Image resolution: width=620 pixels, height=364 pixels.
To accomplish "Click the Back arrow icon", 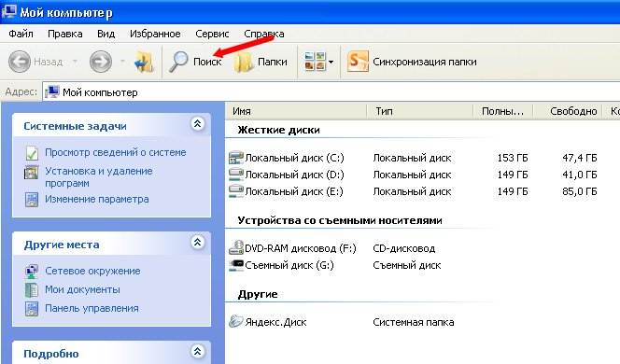I will coord(20,62).
